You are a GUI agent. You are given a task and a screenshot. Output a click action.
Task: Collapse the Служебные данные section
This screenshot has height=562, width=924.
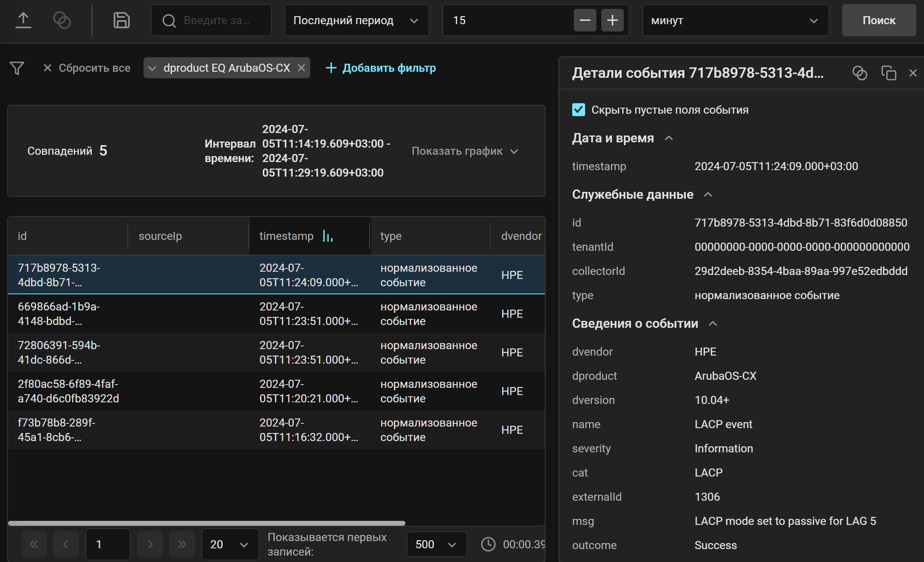pos(708,194)
